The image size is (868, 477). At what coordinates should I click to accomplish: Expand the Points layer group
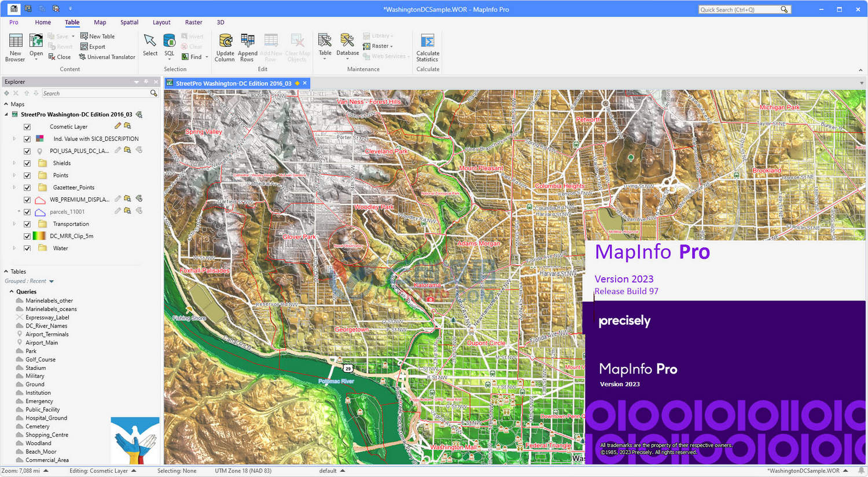coord(14,175)
